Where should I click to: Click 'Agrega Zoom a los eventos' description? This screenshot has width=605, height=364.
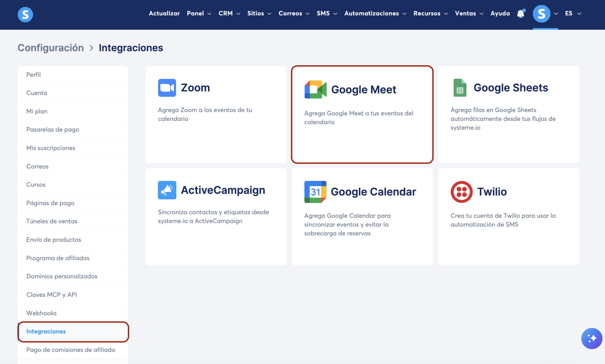(205, 114)
